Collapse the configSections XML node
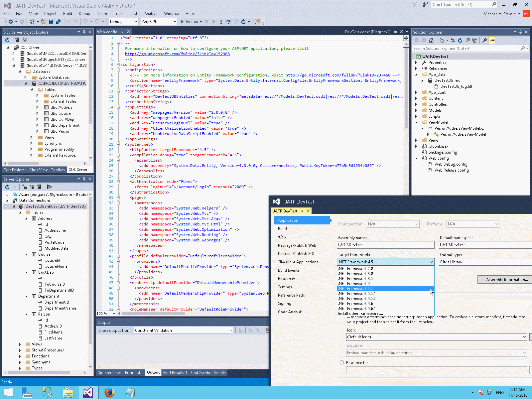532x399 pixels. pyautogui.click(x=118, y=70)
